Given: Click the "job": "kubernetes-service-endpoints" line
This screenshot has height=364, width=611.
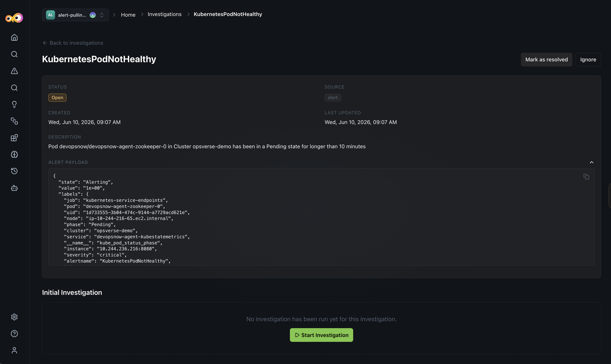Looking at the screenshot, I should (116, 200).
